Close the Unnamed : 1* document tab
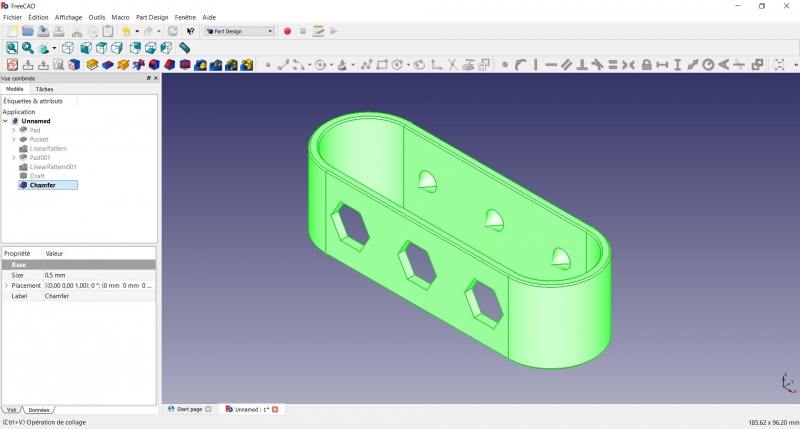The width and height of the screenshot is (800, 429). tap(275, 409)
